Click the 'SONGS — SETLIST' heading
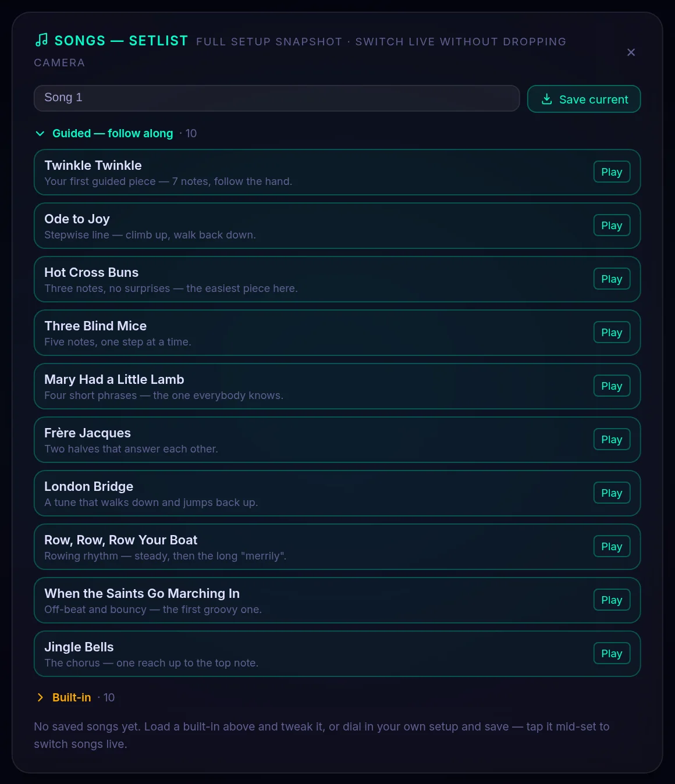The image size is (675, 784). [121, 41]
